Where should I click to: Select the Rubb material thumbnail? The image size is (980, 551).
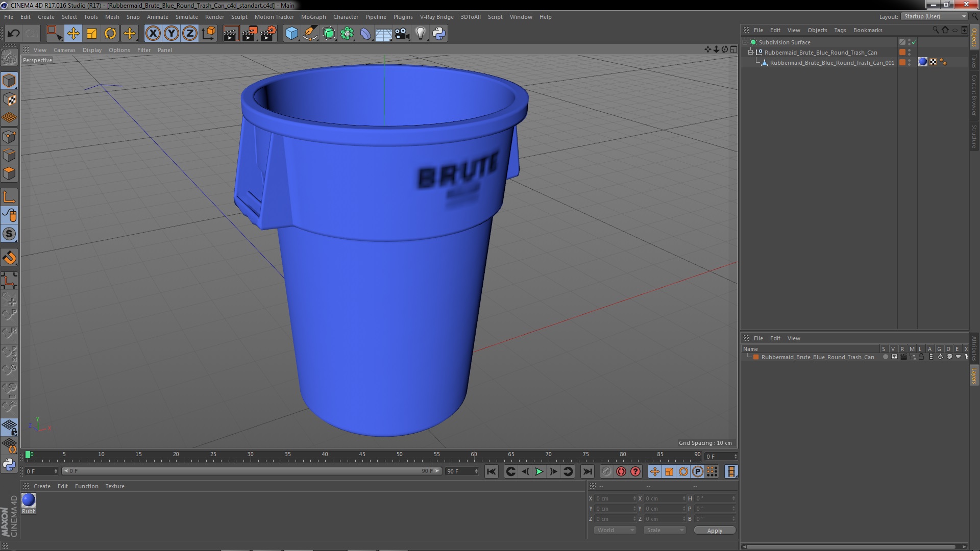29,500
